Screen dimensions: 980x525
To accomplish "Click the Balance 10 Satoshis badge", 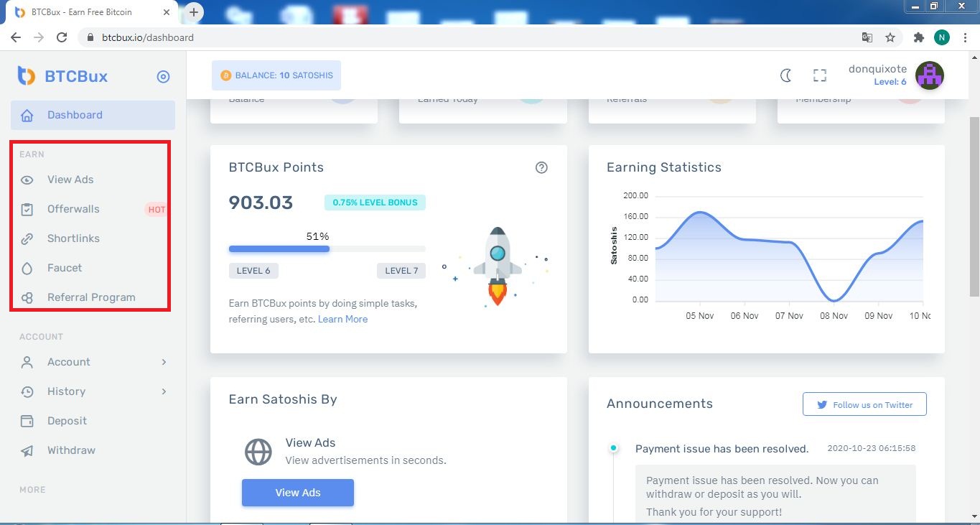I will coord(276,75).
